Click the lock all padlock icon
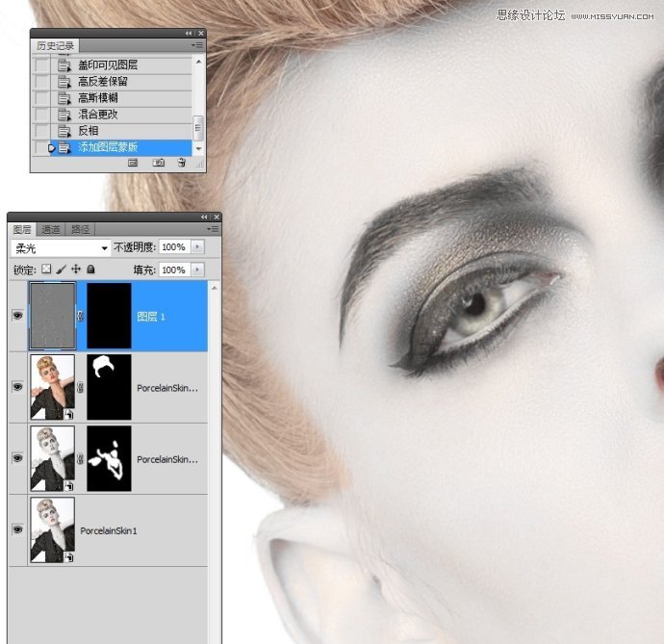The image size is (664, 644). [90, 270]
